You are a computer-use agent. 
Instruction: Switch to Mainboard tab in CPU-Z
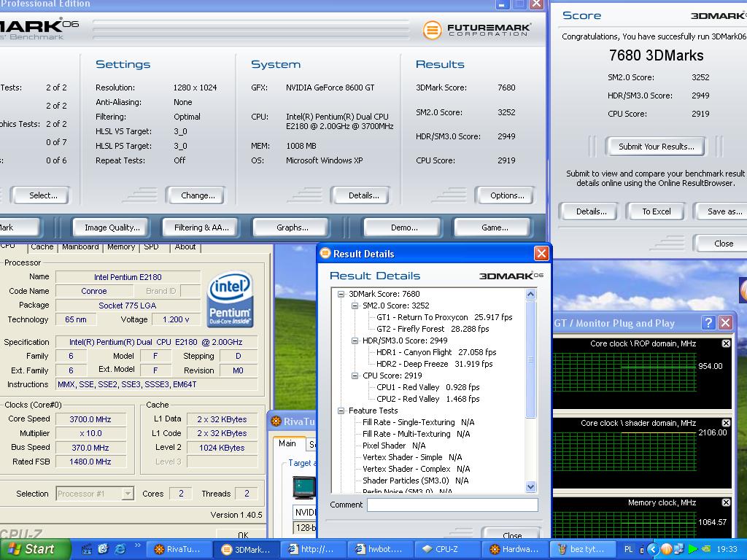[80, 246]
